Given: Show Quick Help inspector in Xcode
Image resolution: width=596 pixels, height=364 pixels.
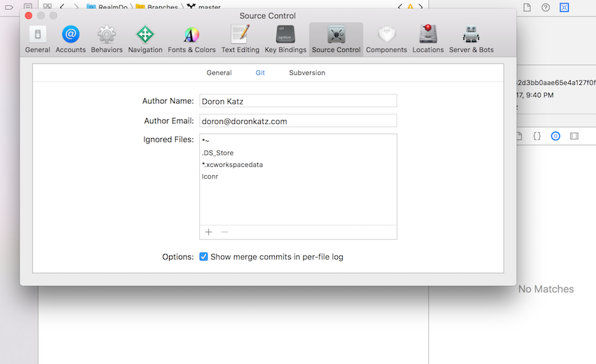Looking at the screenshot, I should coord(546,7).
